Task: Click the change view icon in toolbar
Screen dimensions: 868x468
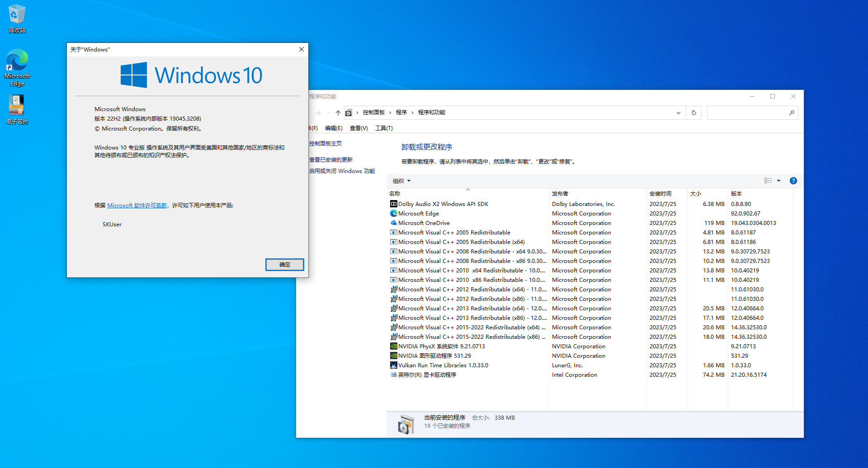Action: [x=768, y=181]
